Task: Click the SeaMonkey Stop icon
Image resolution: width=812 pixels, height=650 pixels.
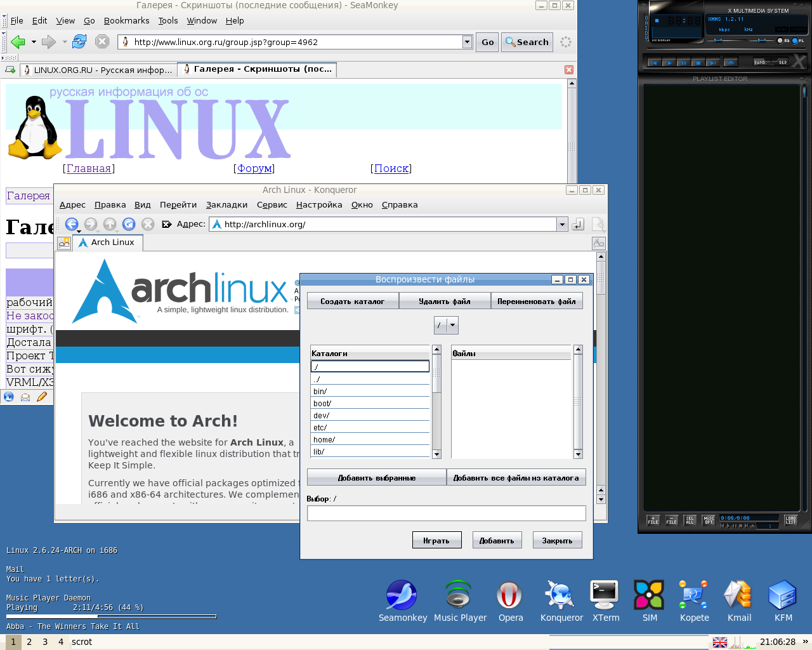Action: 102,42
